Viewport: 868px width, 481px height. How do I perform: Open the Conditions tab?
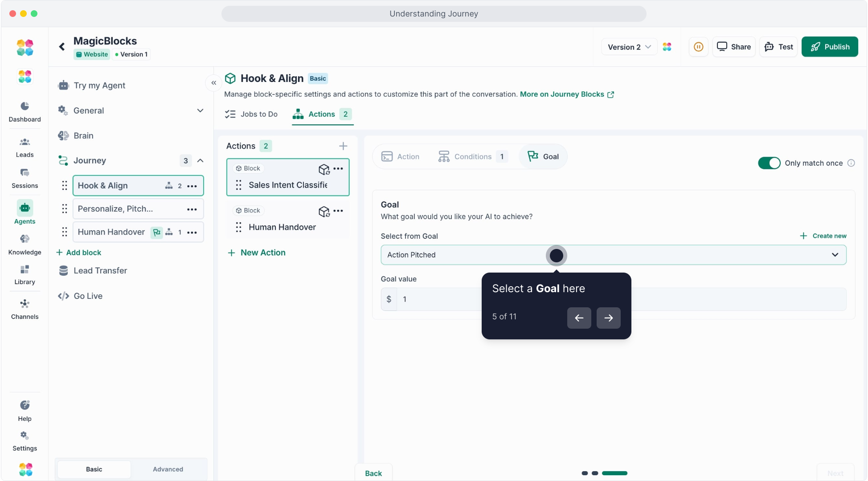[472, 156]
